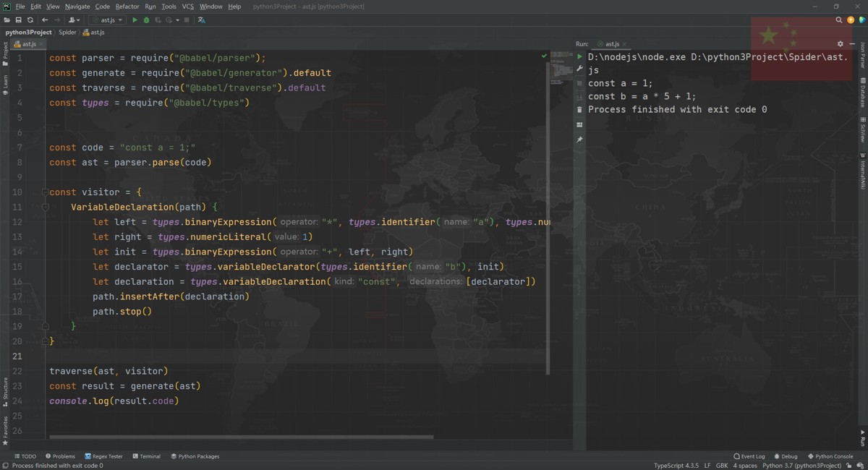Open the Event Log
The height and width of the screenshot is (470, 868).
tap(749, 456)
